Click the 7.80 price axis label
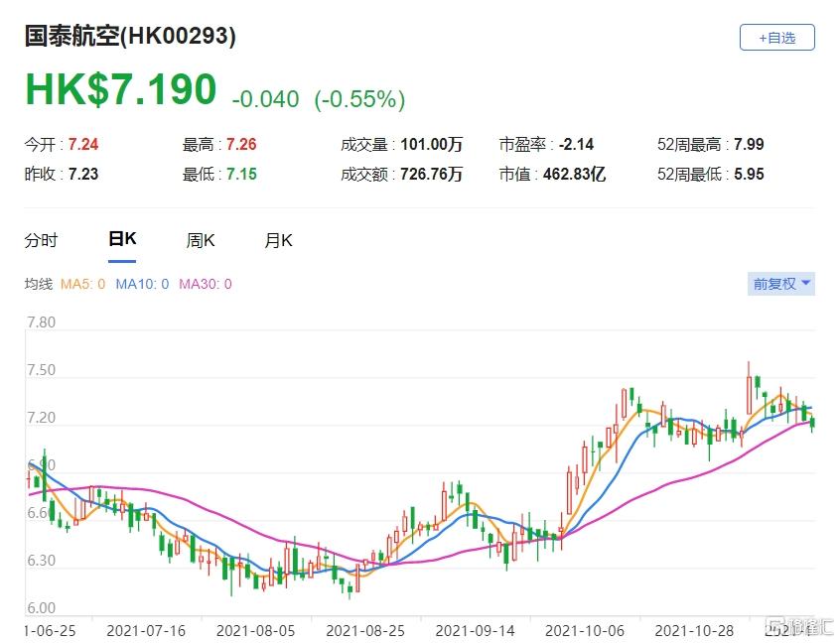840x643 pixels. pos(41,323)
